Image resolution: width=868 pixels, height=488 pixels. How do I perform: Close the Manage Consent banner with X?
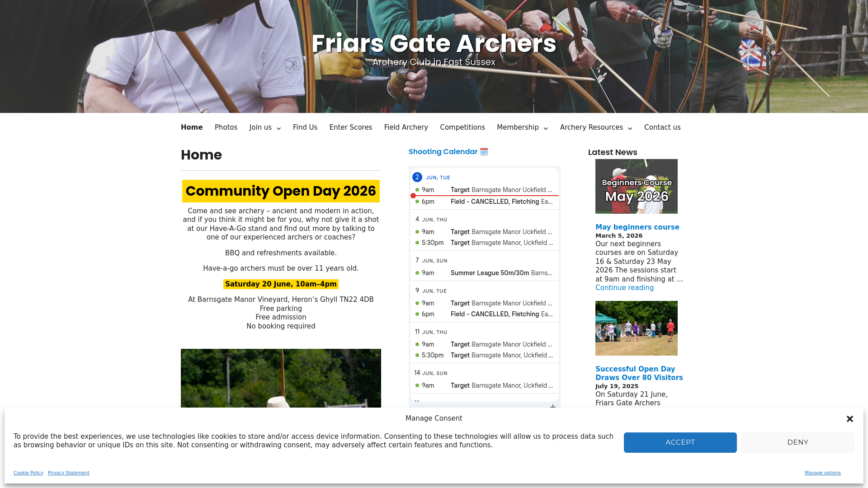coord(850,419)
